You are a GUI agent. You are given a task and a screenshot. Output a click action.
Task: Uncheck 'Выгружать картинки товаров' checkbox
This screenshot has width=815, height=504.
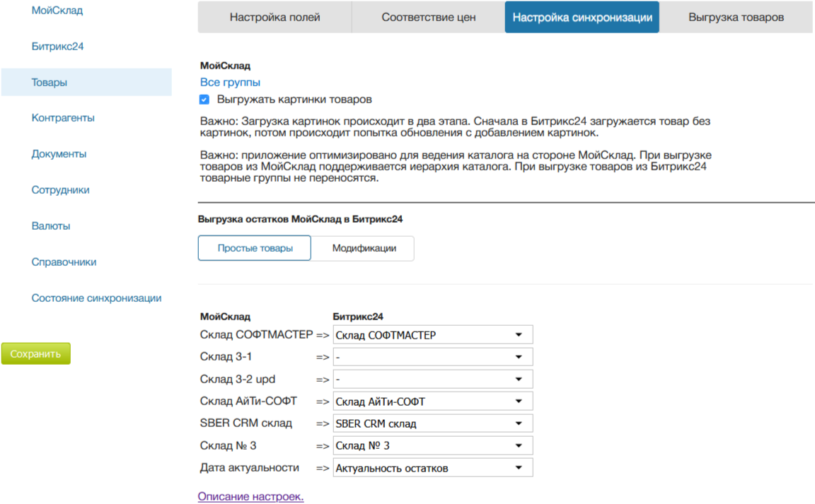(204, 100)
